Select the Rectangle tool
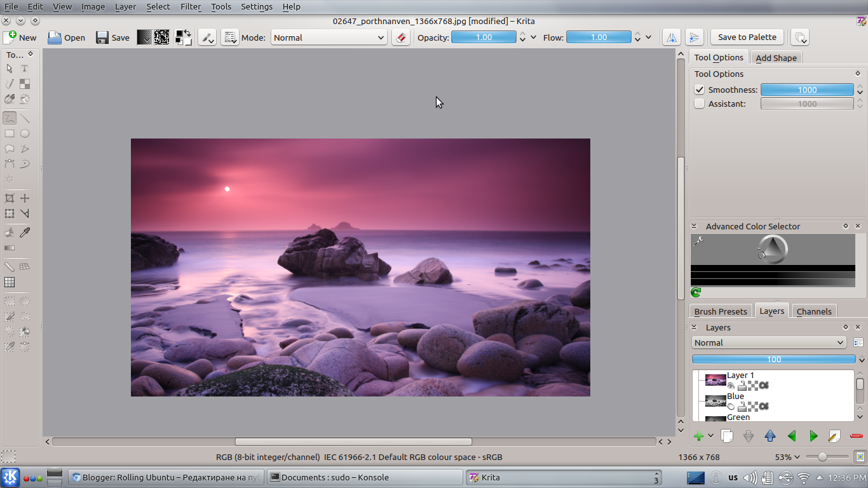Screen dimensions: 868x488 coord(9,133)
